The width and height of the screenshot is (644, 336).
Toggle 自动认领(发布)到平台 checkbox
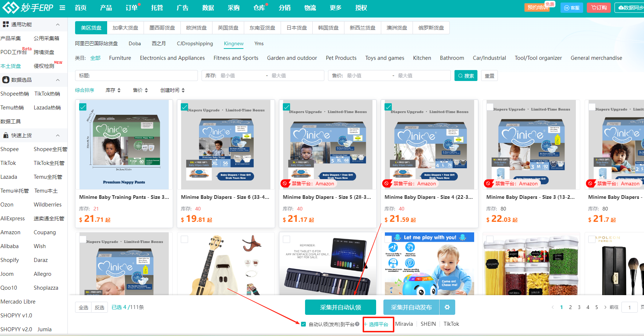(303, 324)
